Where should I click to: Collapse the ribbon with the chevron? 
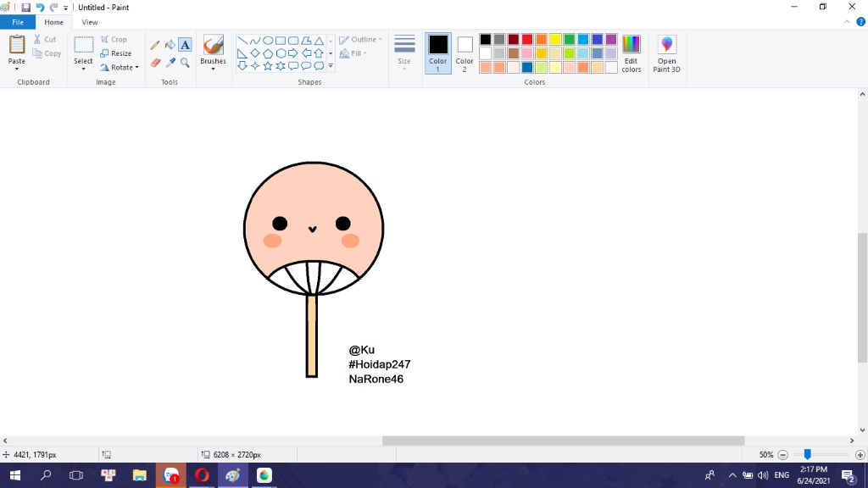pyautogui.click(x=847, y=22)
